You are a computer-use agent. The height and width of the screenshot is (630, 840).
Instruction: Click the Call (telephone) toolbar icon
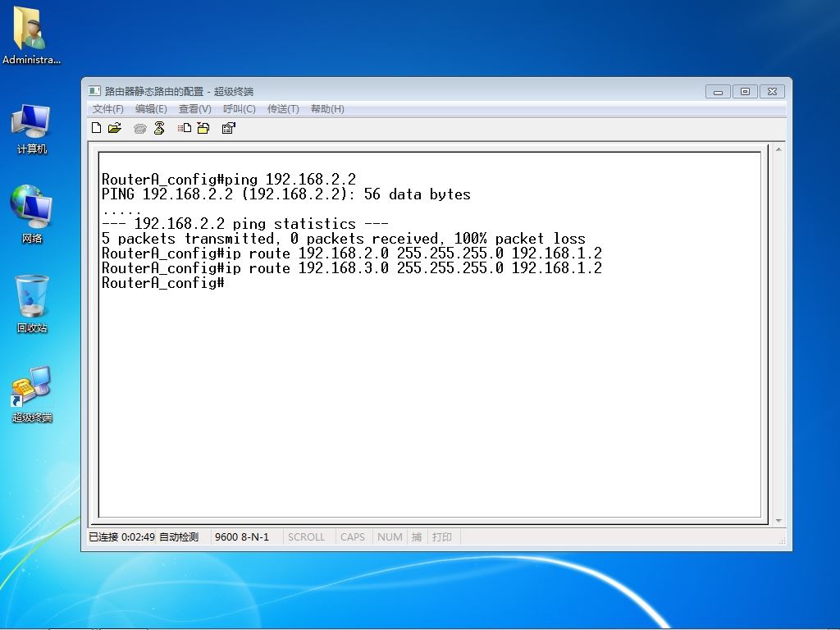pos(139,128)
